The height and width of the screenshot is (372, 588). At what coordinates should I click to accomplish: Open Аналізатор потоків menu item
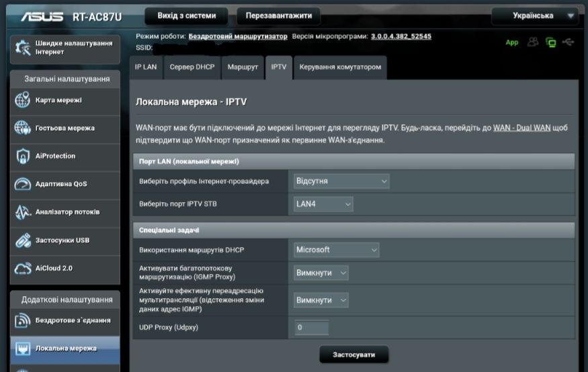pos(65,212)
